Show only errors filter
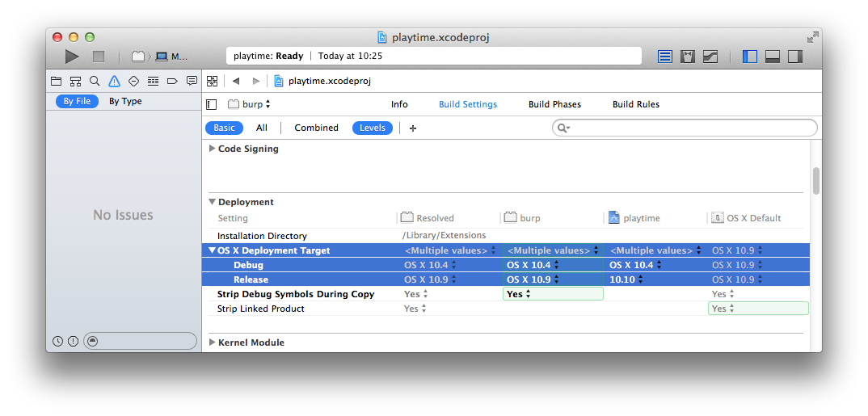The image size is (868, 416). point(73,342)
